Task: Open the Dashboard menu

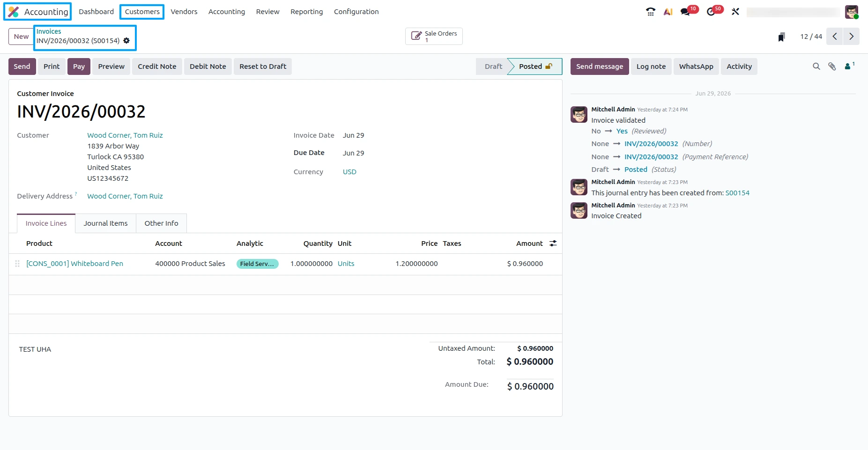Action: 96,12
